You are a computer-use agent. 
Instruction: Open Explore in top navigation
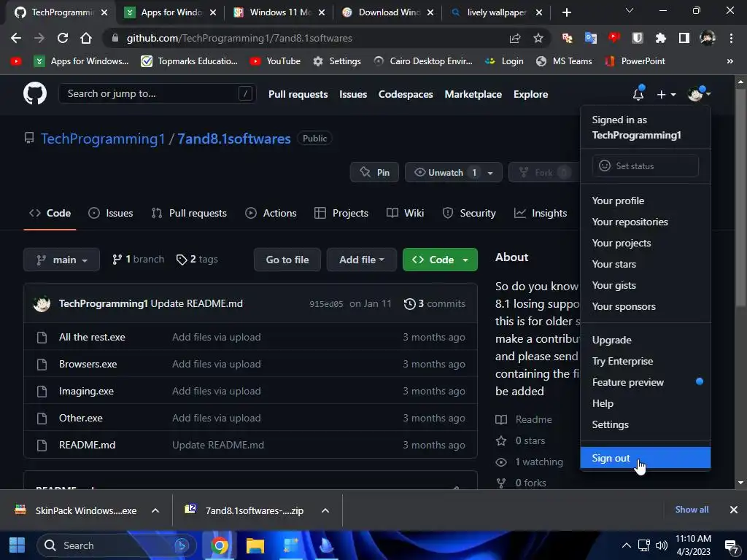[530, 94]
